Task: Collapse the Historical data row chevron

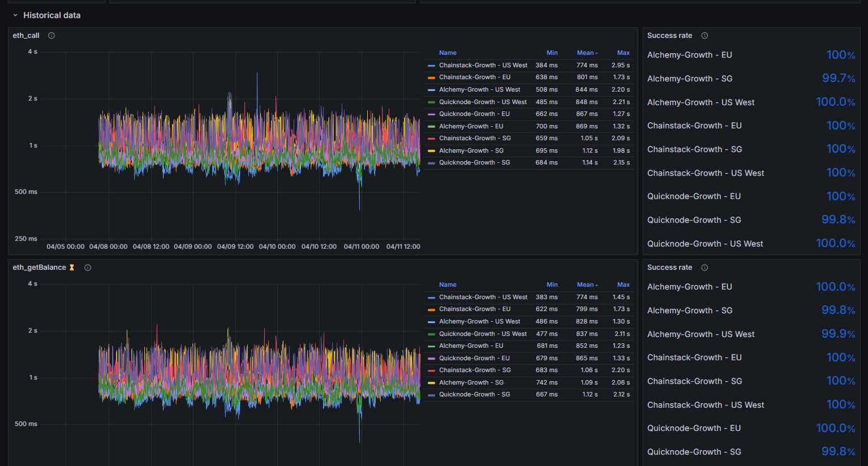Action: pos(15,15)
